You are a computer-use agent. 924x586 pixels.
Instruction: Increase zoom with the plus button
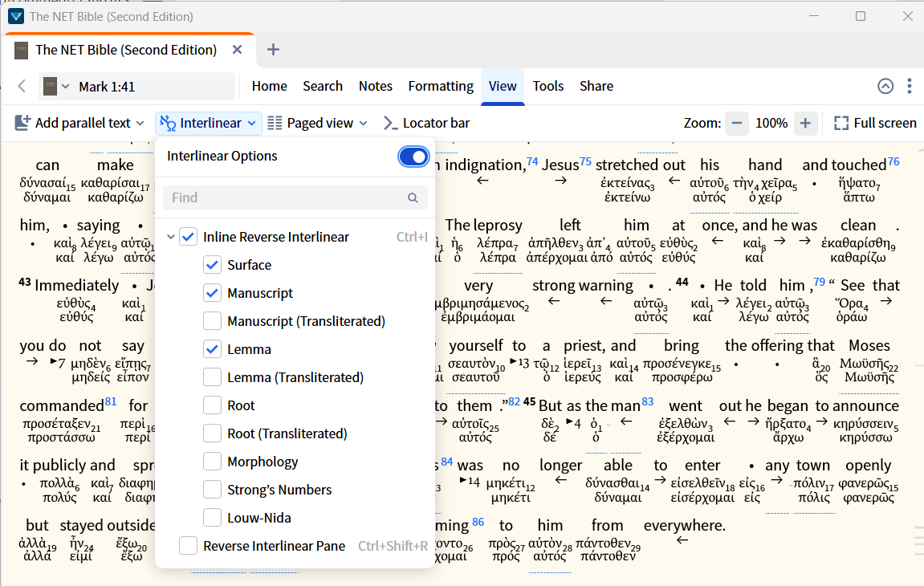(x=805, y=123)
